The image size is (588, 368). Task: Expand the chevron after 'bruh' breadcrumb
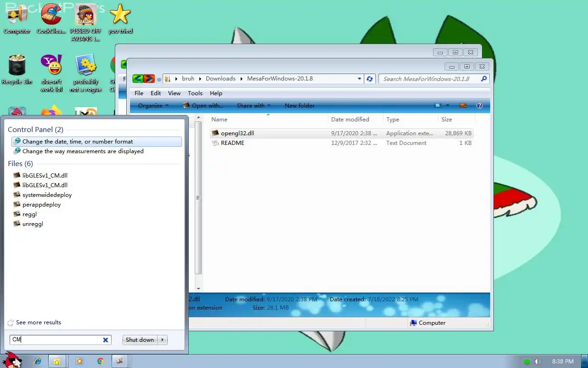click(200, 79)
